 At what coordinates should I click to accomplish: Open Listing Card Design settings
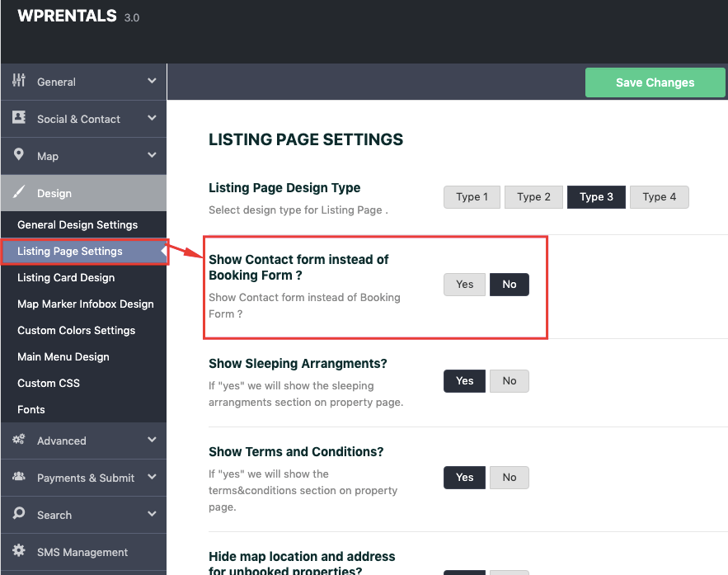click(66, 278)
